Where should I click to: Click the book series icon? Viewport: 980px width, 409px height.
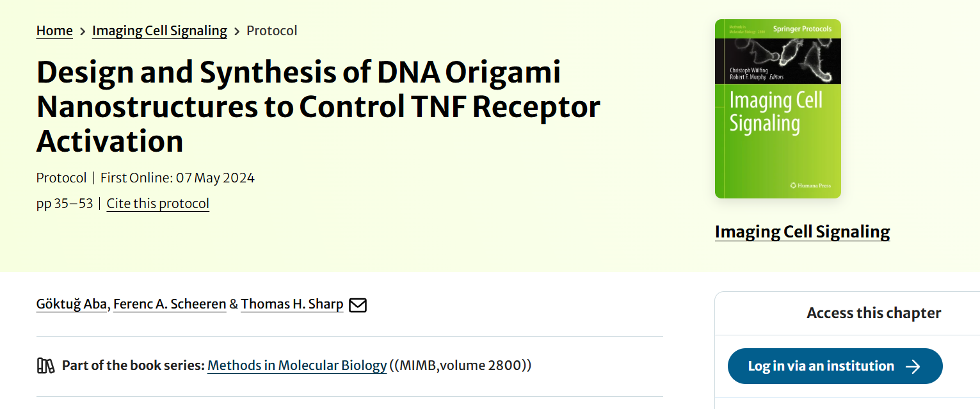tap(45, 366)
